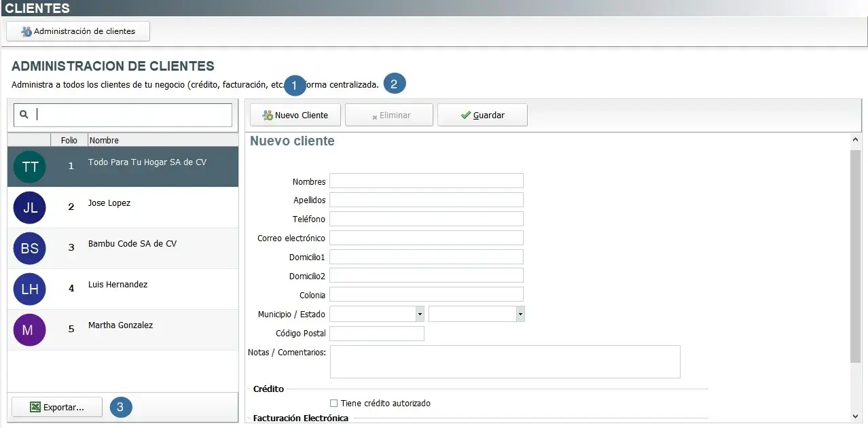Open the Nuevo Cliente form

click(x=295, y=115)
